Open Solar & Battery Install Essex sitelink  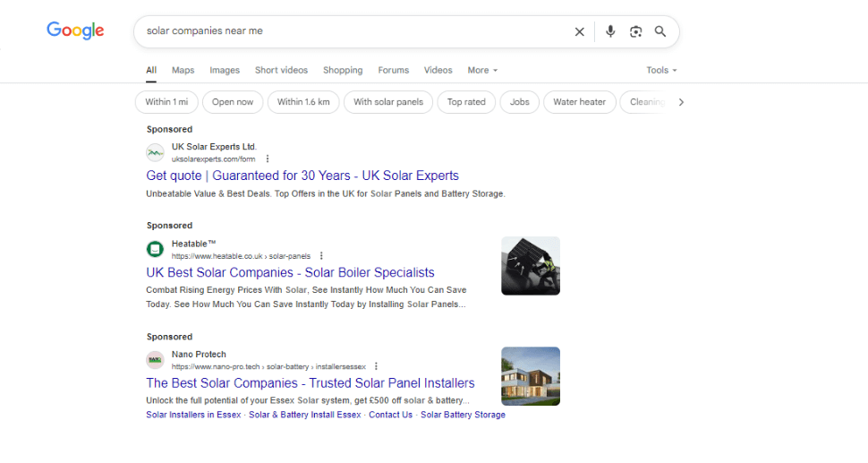[x=304, y=415]
